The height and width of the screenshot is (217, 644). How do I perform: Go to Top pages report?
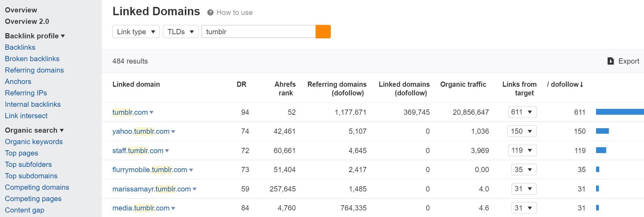tap(21, 153)
